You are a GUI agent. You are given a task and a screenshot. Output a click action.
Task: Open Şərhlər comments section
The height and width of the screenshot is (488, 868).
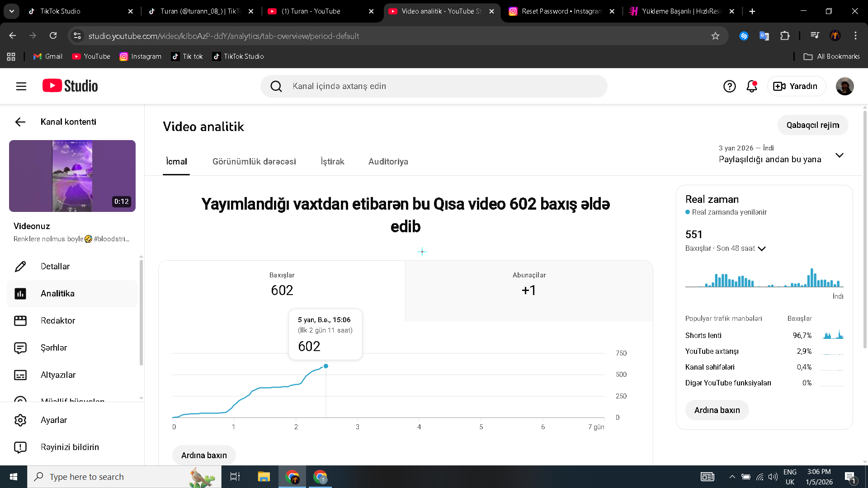click(72, 348)
